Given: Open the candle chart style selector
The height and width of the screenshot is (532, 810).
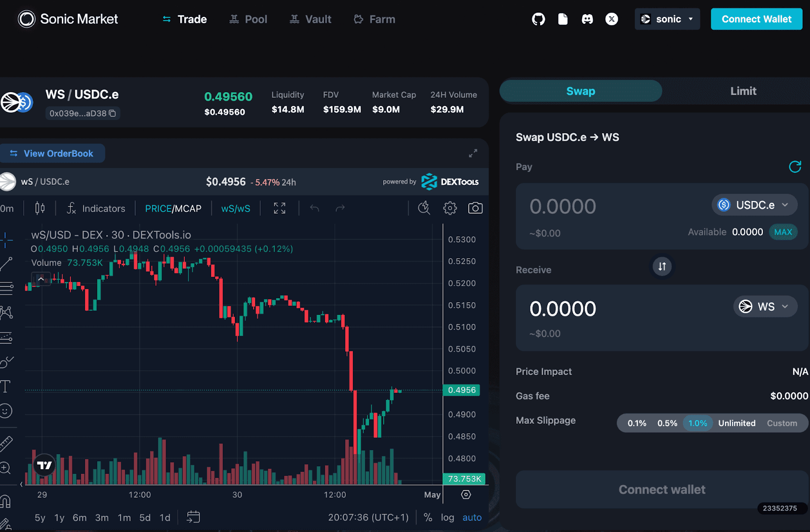Looking at the screenshot, I should pos(40,208).
